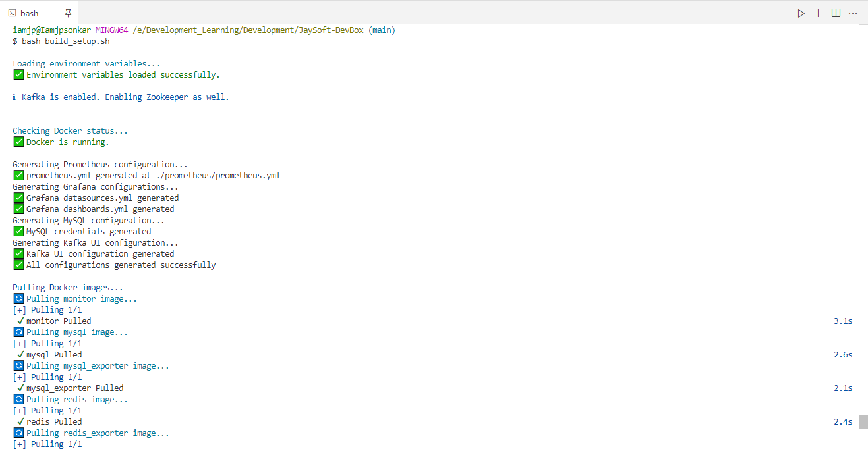This screenshot has width=868, height=449.
Task: Click 'mysql Pulled' line
Action: tap(49, 355)
